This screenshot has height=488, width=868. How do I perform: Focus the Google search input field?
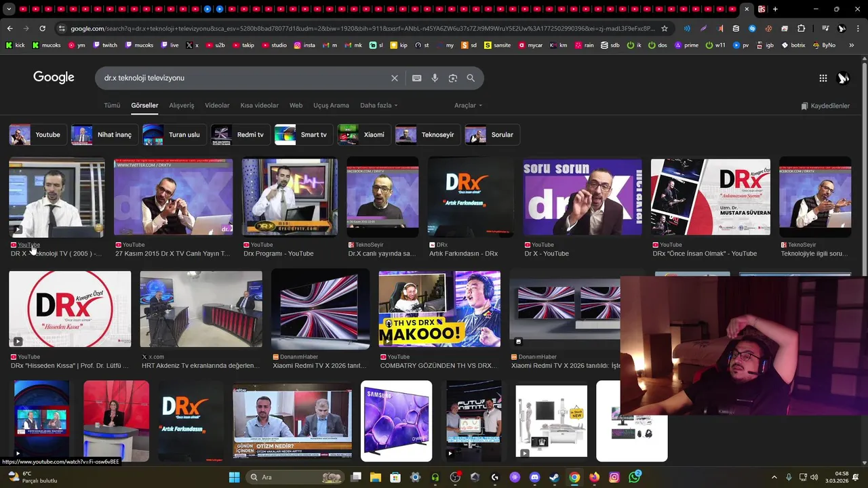click(244, 78)
